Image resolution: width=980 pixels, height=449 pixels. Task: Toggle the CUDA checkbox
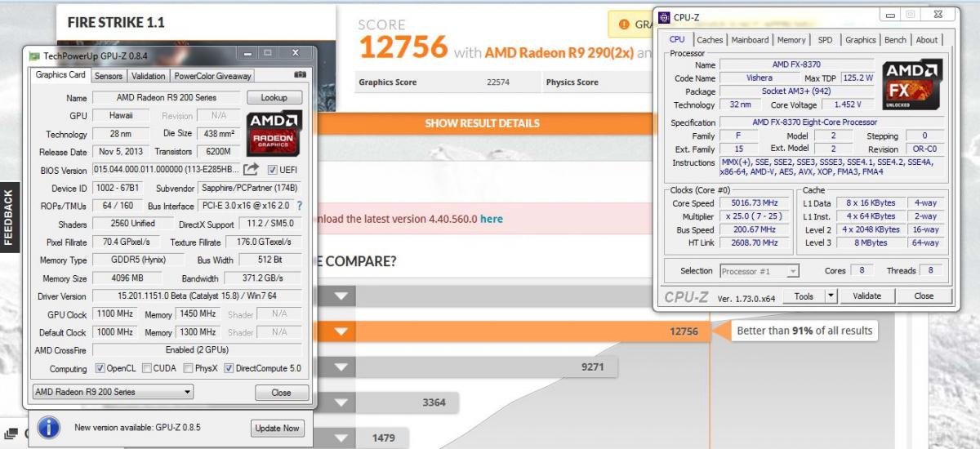coord(147,368)
